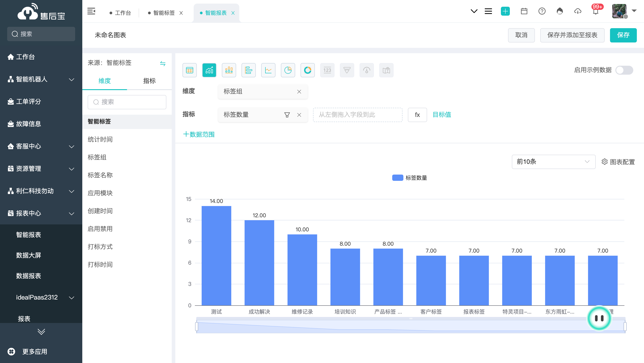Close the 智能报表 tab
Screen dimensions: 644x363
click(233, 13)
